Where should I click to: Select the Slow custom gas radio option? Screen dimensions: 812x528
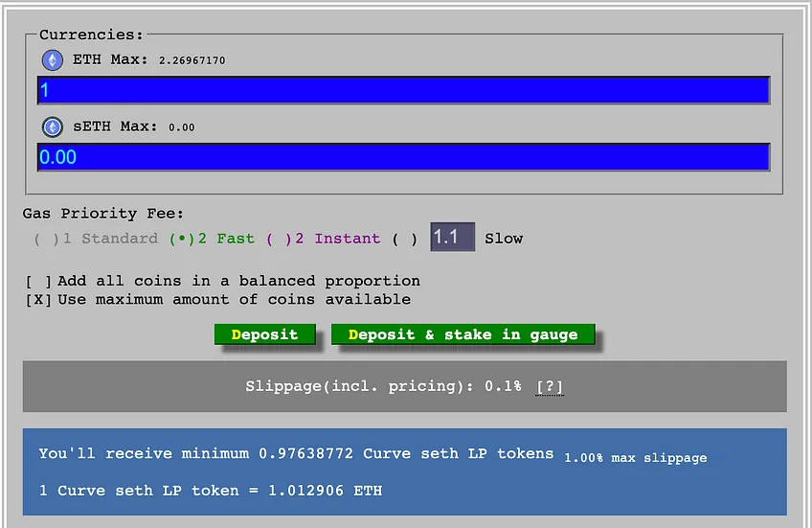tap(404, 240)
